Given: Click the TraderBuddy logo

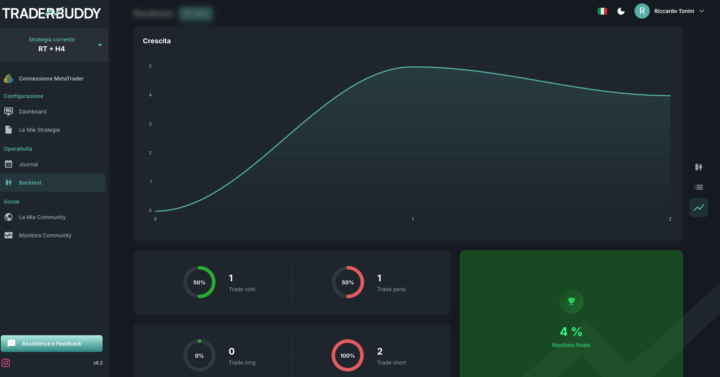Looking at the screenshot, I should point(51,13).
